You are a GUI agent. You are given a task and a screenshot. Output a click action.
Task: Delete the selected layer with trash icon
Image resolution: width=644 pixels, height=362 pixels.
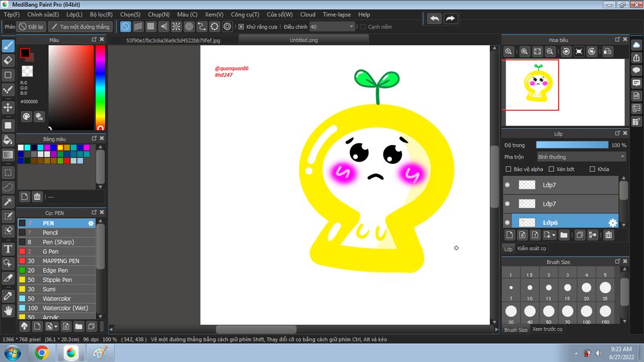pyautogui.click(x=609, y=235)
